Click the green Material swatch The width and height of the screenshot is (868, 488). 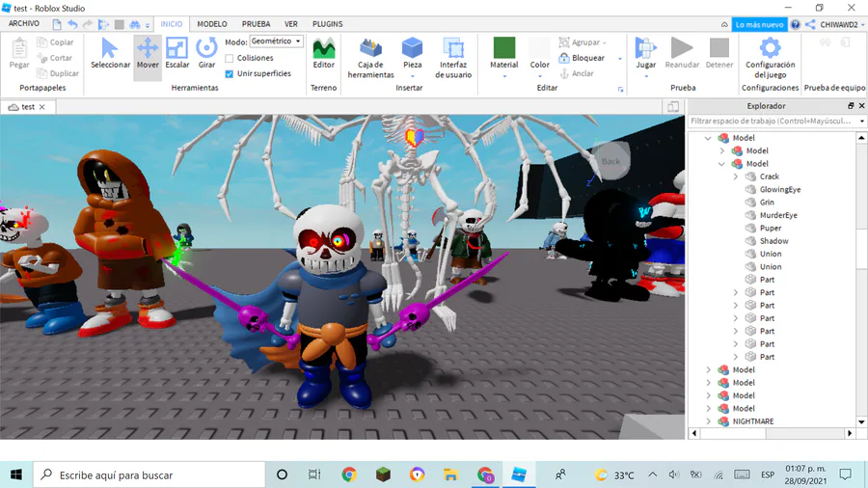504,48
